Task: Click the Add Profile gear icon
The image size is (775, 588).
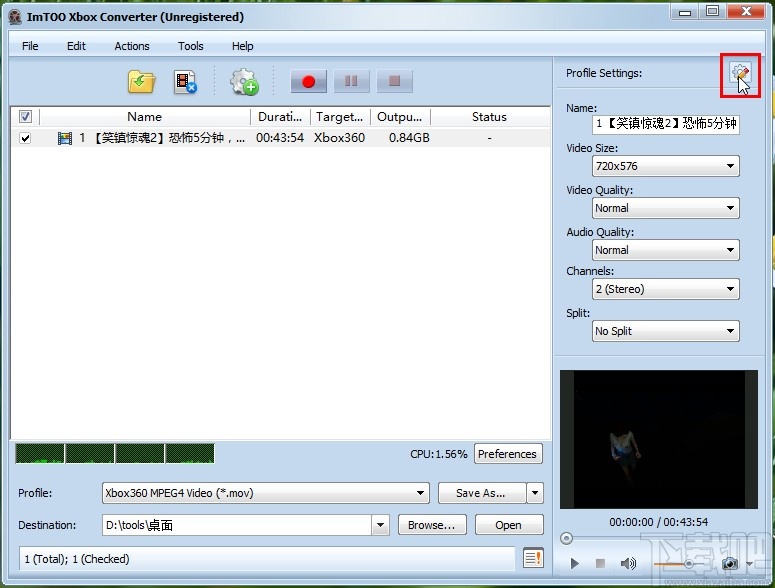Action: pyautogui.click(x=244, y=82)
